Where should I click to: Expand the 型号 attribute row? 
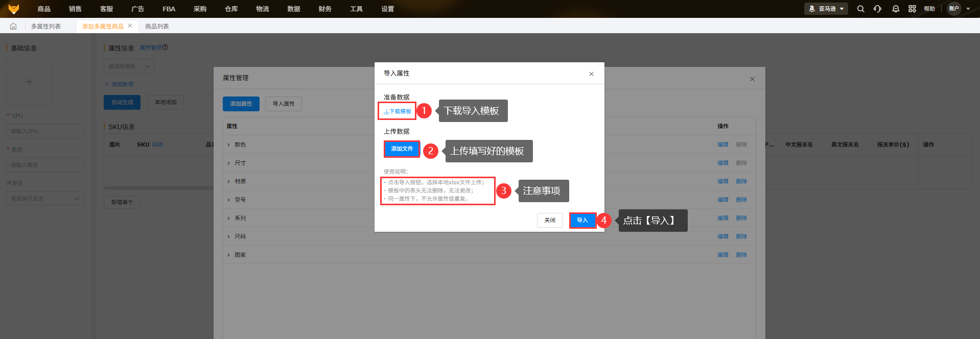pyautogui.click(x=229, y=200)
